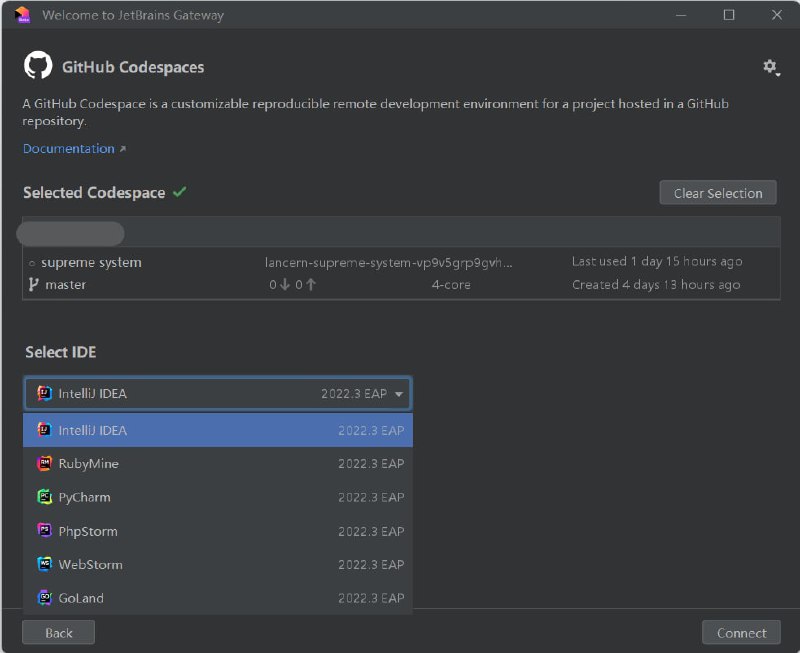Screen dimensions: 800x653
Task: Click the GitHub octocat logo
Action: 38,65
